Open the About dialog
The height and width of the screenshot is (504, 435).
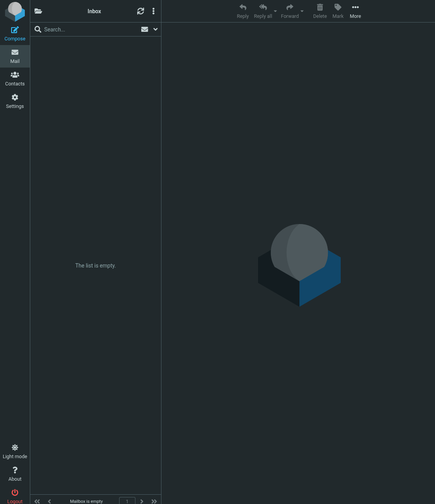tap(15, 474)
